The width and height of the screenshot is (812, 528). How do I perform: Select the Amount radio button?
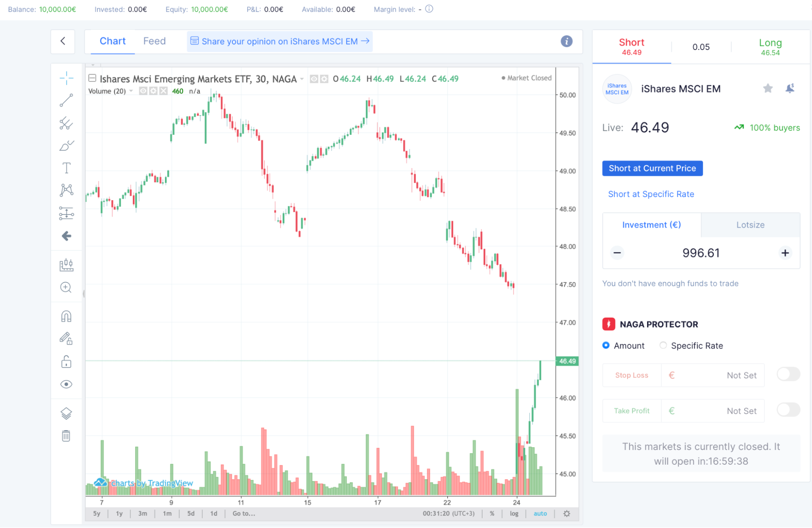[606, 345]
